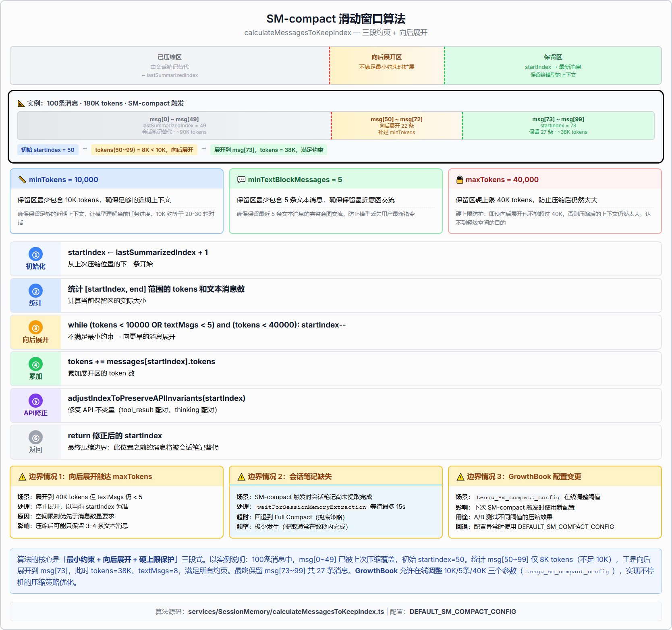Screen dimensions: 672x630
Task: Click the warning icon of 边界情况 3
Action: pos(460,477)
